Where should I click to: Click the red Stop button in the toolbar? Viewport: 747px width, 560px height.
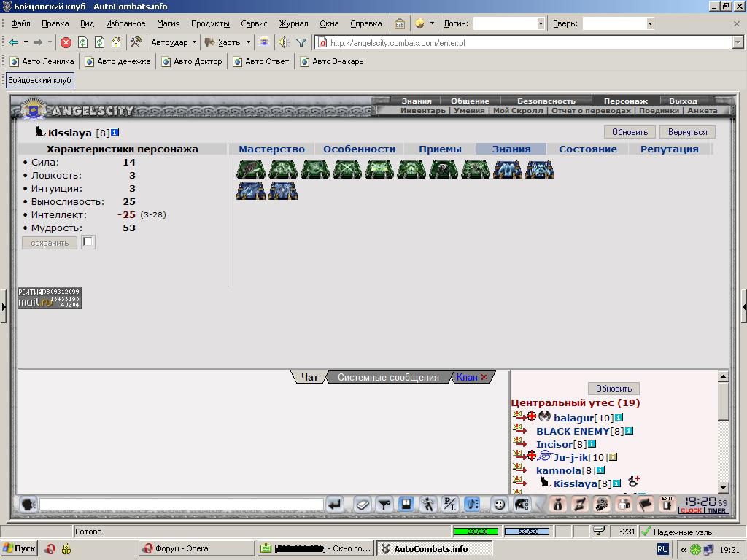[x=66, y=43]
